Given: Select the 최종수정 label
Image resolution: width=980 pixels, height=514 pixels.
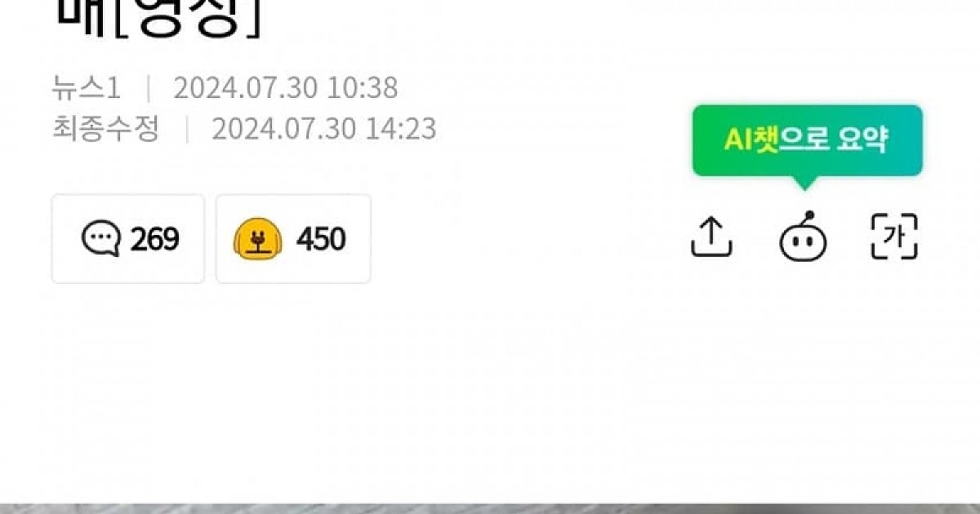Looking at the screenshot, I should [x=105, y=129].
